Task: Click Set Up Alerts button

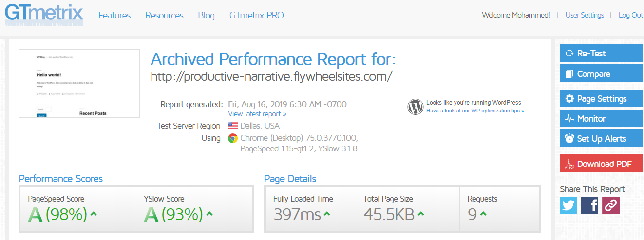Action: pyautogui.click(x=601, y=139)
